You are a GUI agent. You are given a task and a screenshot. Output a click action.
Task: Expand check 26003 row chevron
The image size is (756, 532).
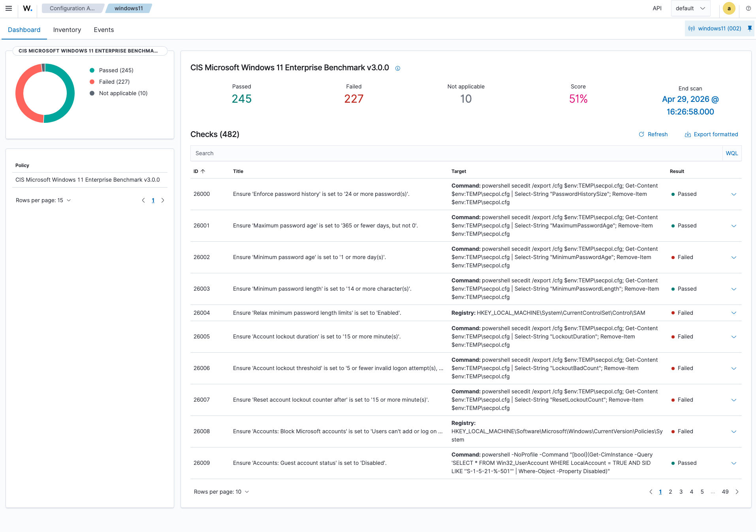point(734,289)
